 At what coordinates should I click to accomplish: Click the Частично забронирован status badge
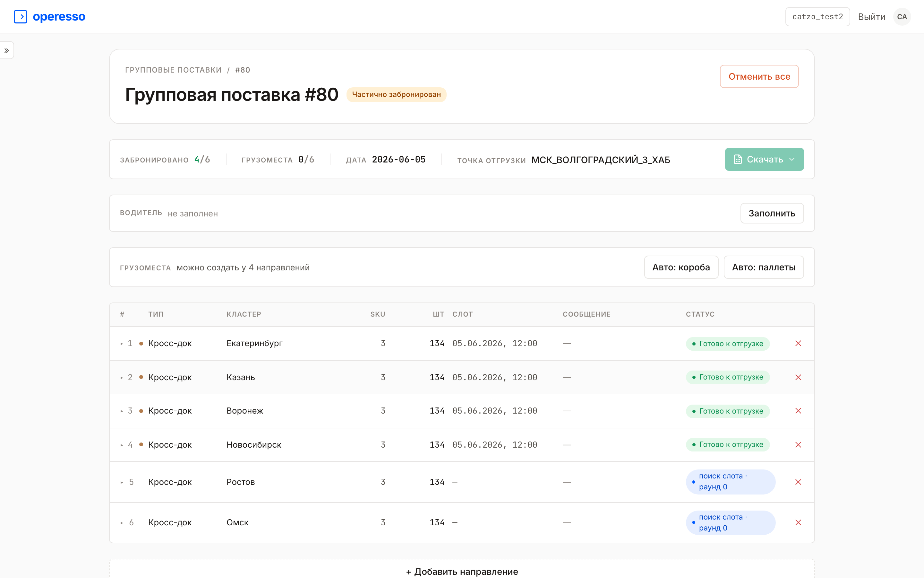tap(396, 94)
